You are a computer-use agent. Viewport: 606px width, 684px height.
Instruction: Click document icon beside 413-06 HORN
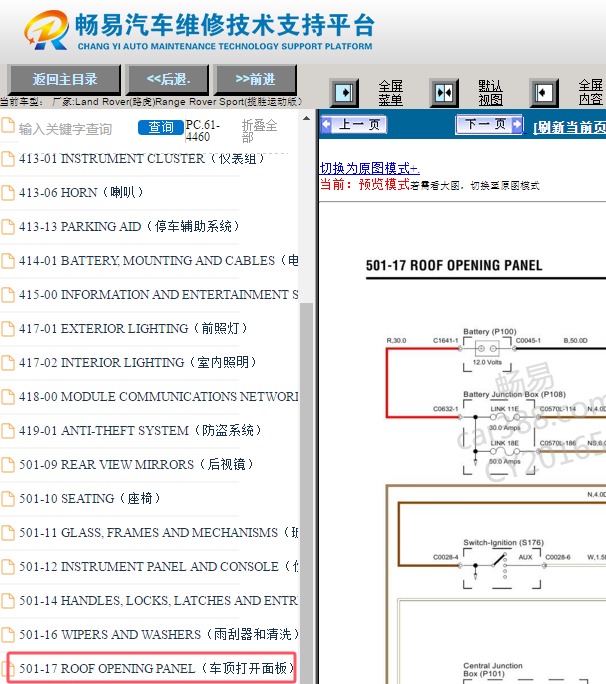7,192
